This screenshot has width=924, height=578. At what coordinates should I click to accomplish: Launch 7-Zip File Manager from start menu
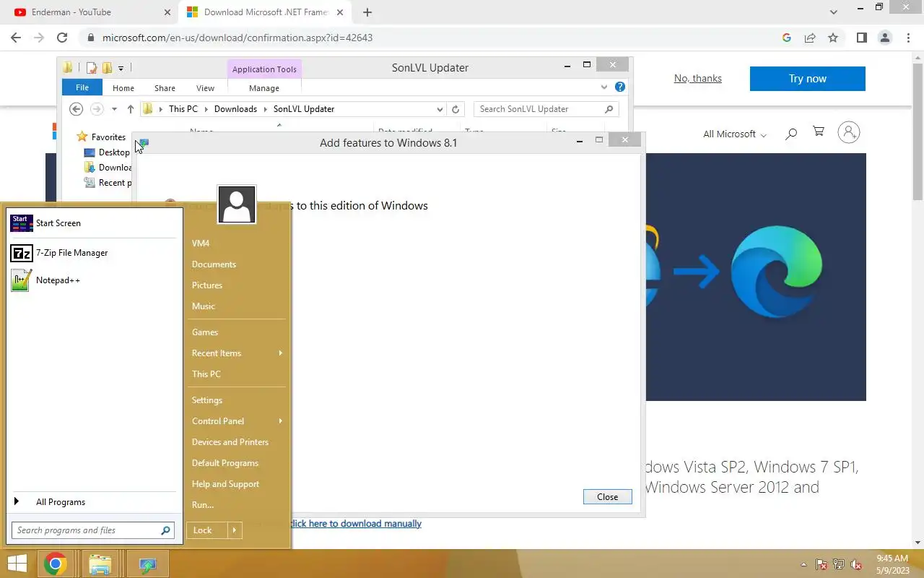click(x=92, y=253)
